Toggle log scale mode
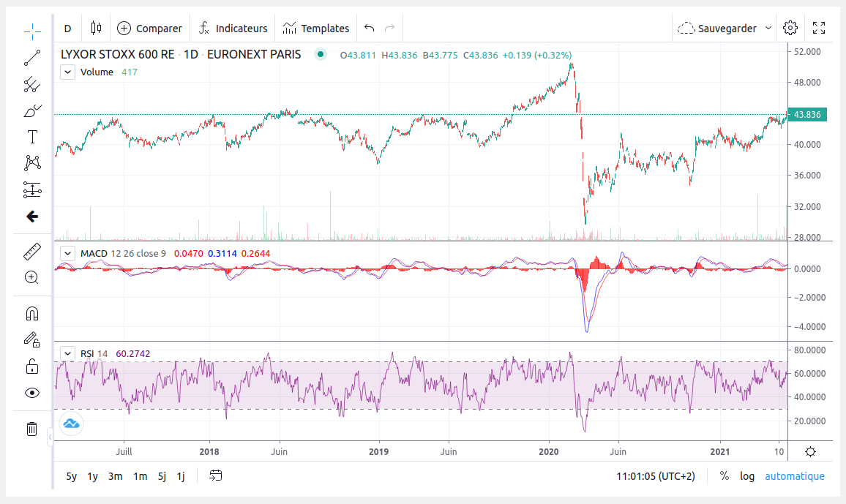The width and height of the screenshot is (846, 504). click(747, 476)
